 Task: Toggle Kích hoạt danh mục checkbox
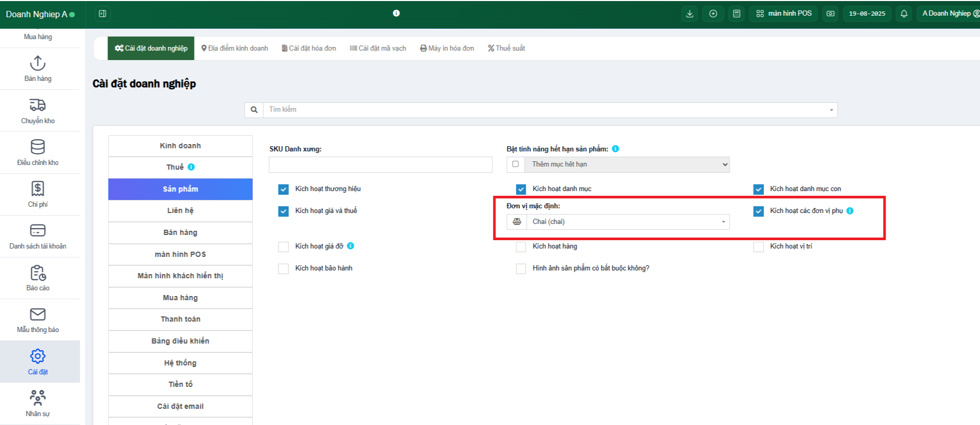click(521, 189)
